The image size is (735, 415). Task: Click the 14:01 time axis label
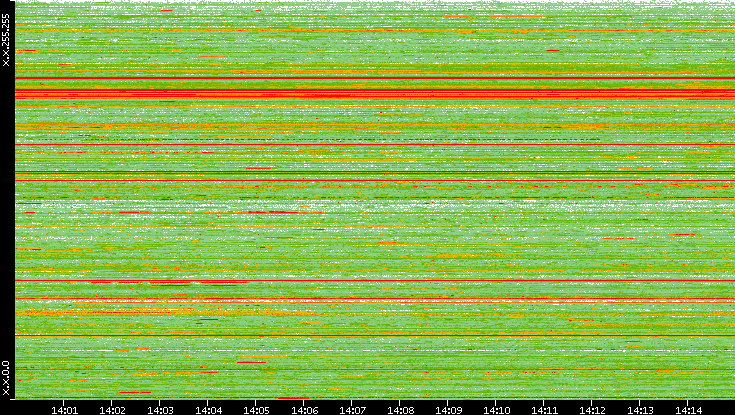[x=64, y=410]
